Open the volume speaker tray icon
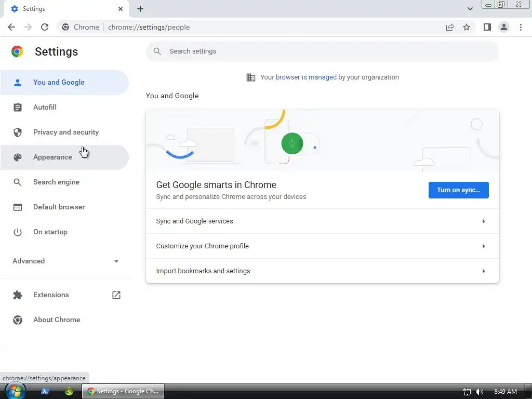 [479, 392]
